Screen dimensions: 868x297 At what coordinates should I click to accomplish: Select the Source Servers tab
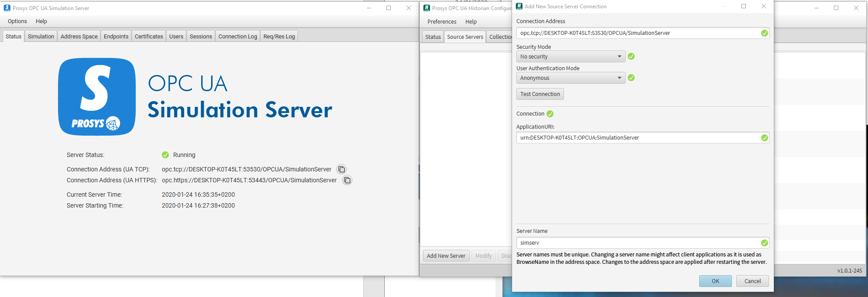tap(465, 37)
